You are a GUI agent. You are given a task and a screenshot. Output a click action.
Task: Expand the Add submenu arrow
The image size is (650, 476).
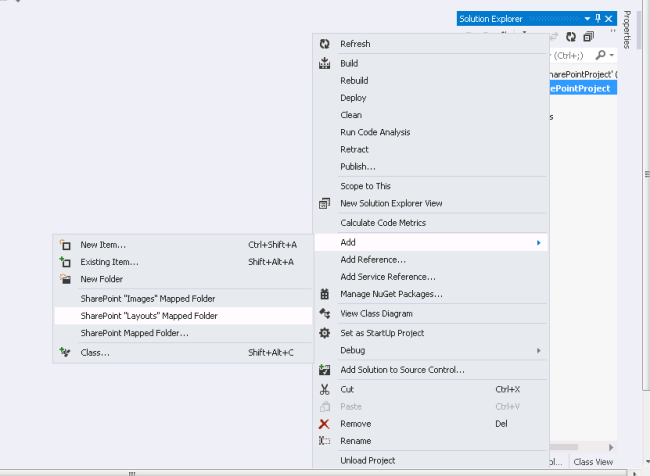538,243
